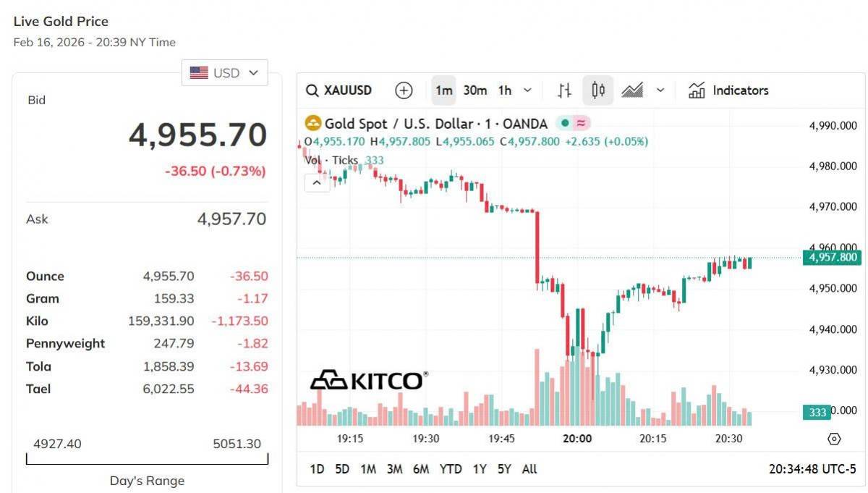Click the add symbol plus icon
The image size is (868, 493).
(404, 90)
